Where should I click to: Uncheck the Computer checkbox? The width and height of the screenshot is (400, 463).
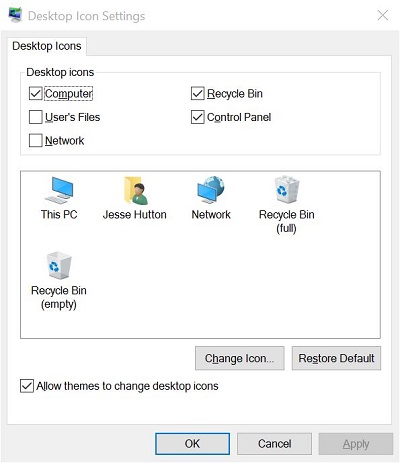tap(36, 94)
